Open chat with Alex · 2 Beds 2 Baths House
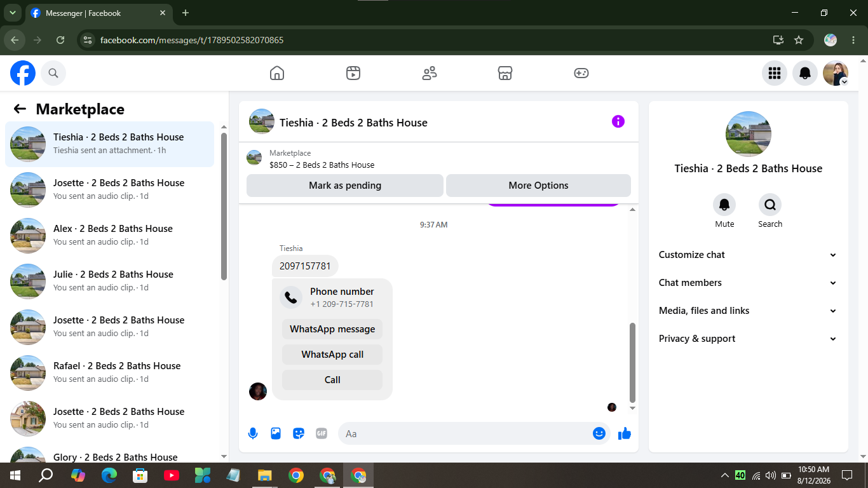Screen dimensions: 868x488 pos(110,236)
